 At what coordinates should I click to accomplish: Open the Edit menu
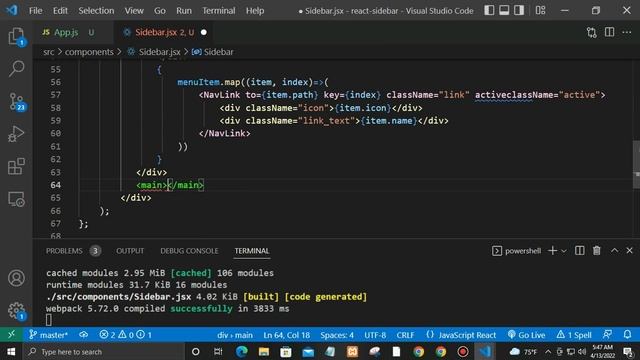[x=60, y=11]
